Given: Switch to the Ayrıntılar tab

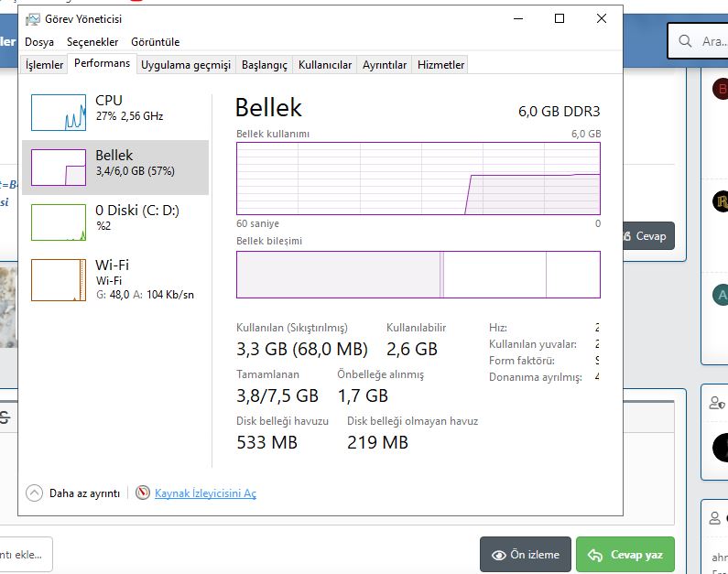Looking at the screenshot, I should [385, 65].
